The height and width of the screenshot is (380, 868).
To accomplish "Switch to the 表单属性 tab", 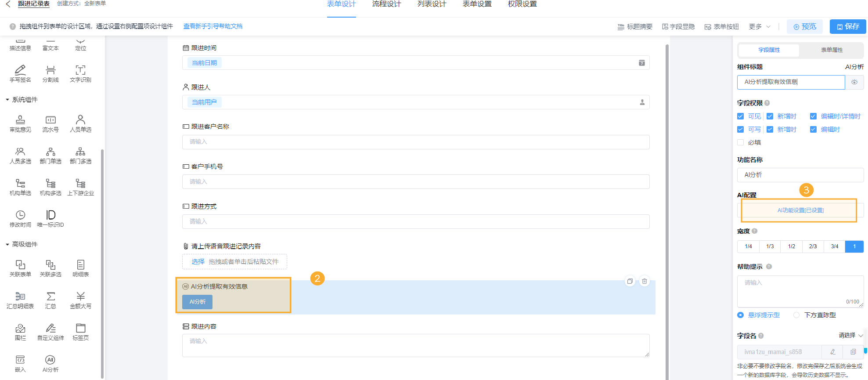I will point(832,50).
